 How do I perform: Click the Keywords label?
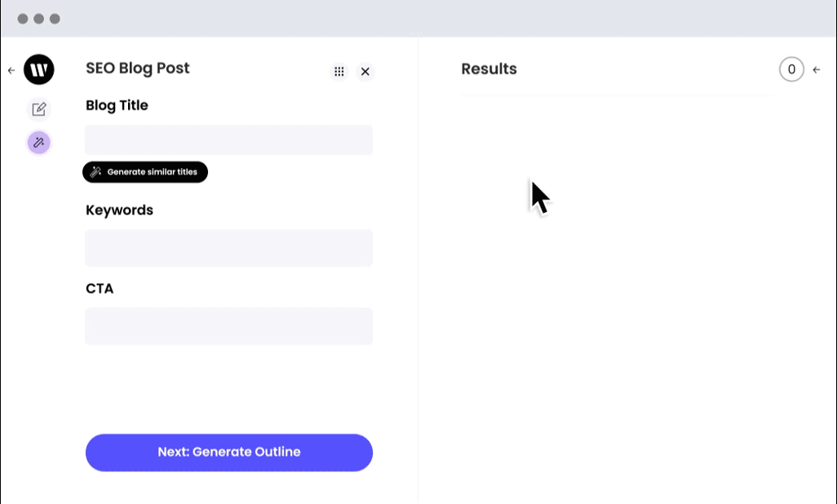(x=119, y=210)
